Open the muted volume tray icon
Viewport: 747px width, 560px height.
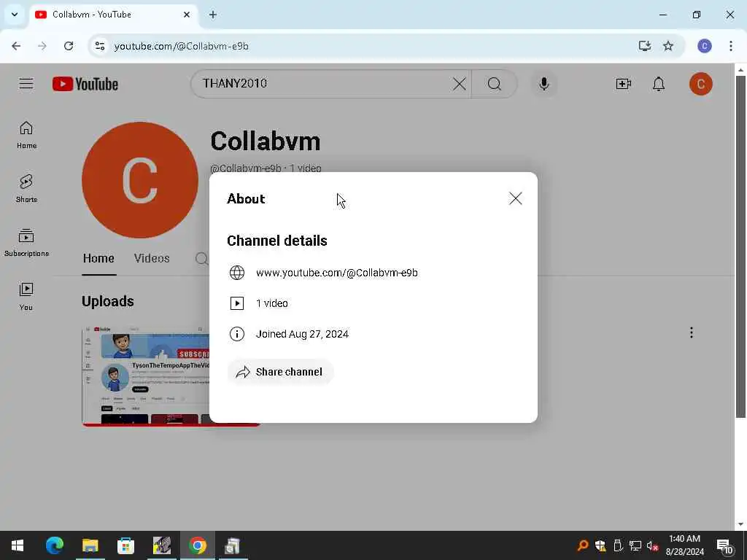pyautogui.click(x=653, y=545)
